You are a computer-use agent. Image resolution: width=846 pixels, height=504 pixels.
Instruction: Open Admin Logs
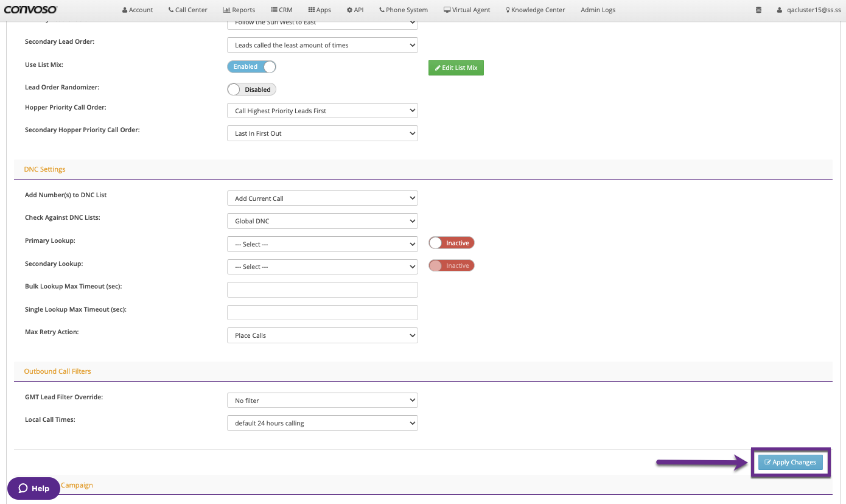pyautogui.click(x=598, y=10)
